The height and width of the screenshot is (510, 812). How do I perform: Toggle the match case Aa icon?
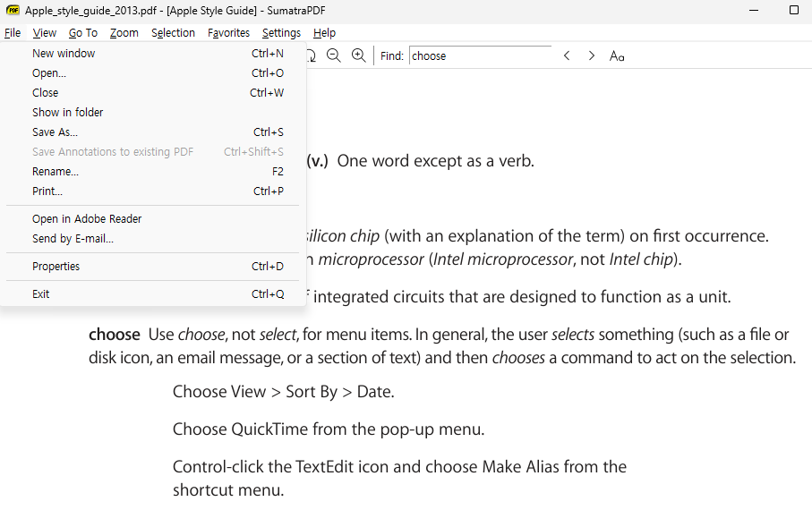pyautogui.click(x=617, y=55)
